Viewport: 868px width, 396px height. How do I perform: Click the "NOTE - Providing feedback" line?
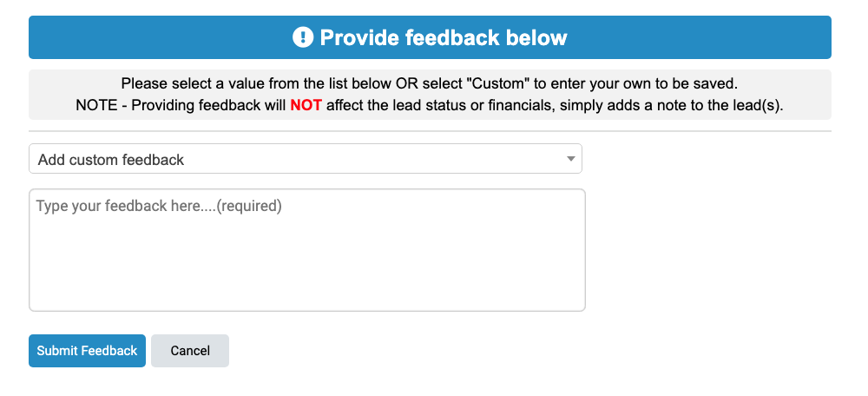point(430,105)
